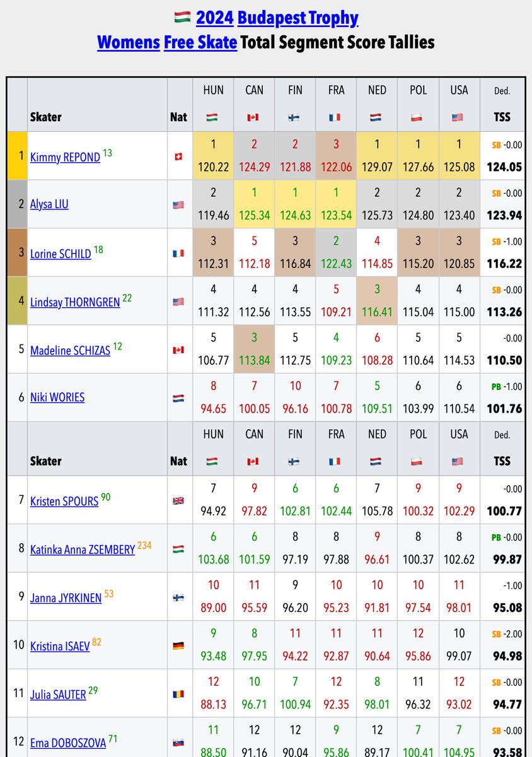Click the USA score 110.54 for WORIES
Viewport: 532px width, 757px height.
tap(459, 408)
